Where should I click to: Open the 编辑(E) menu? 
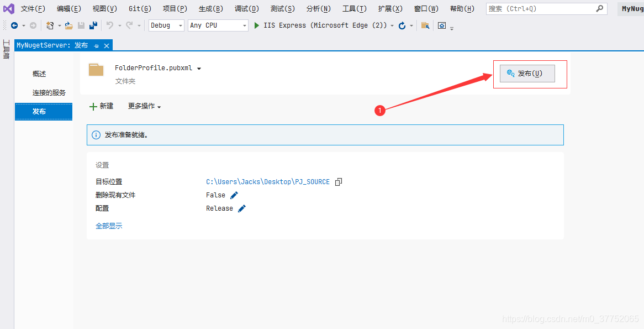(69, 9)
